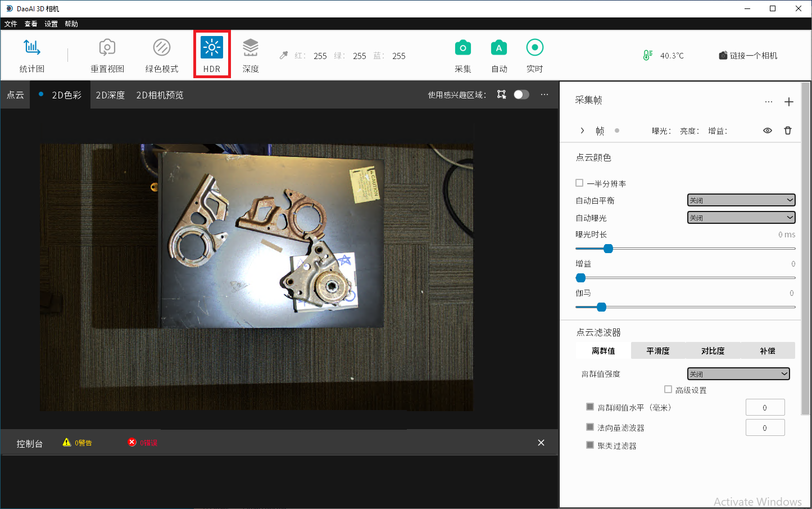Check the 一半分辨率 checkbox
Screen dimensions: 812x509
tap(579, 183)
